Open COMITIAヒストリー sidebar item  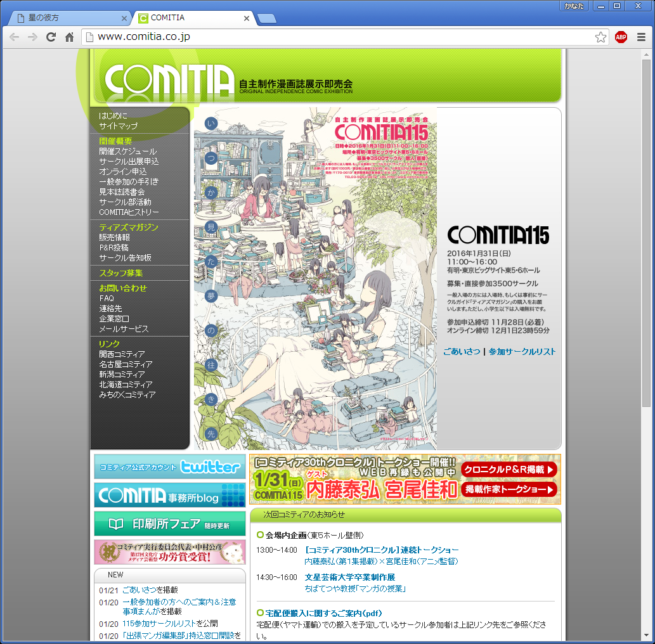[129, 212]
